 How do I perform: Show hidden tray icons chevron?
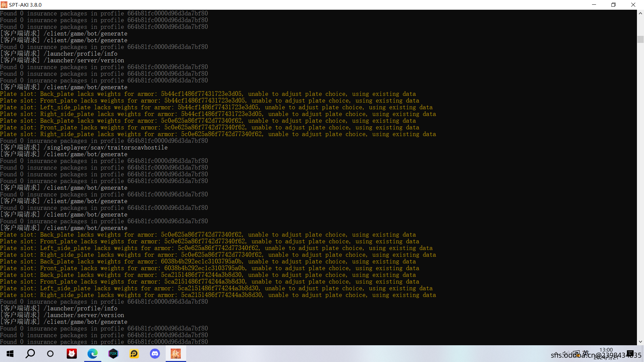556,353
